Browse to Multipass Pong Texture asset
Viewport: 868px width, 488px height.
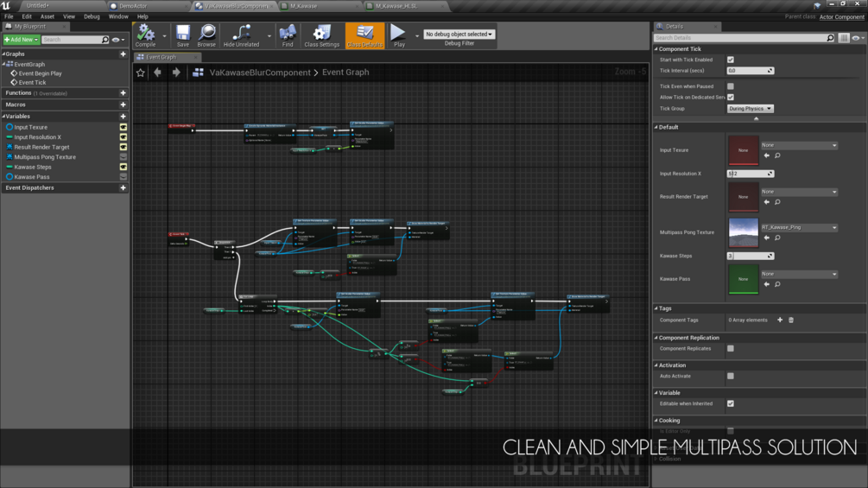pos(778,238)
